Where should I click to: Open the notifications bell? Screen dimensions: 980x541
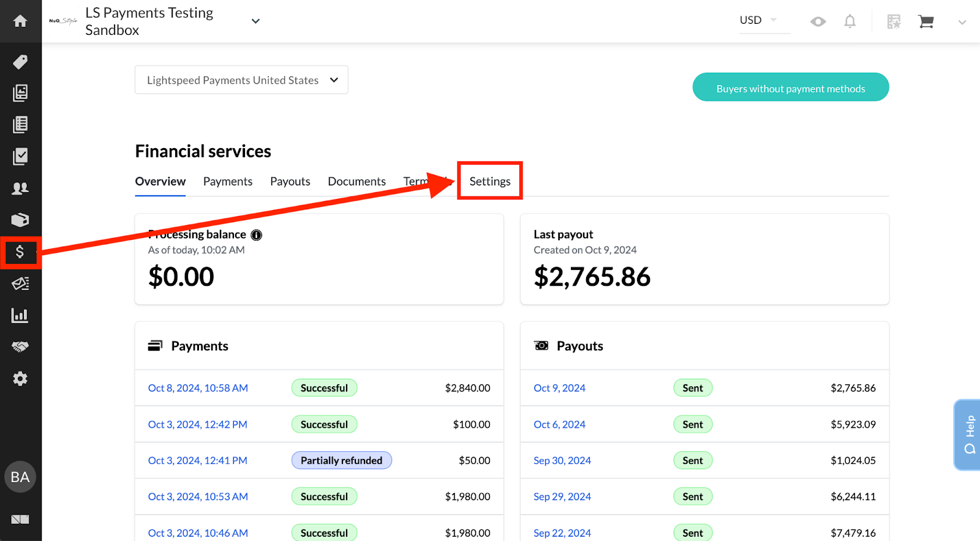coord(850,22)
